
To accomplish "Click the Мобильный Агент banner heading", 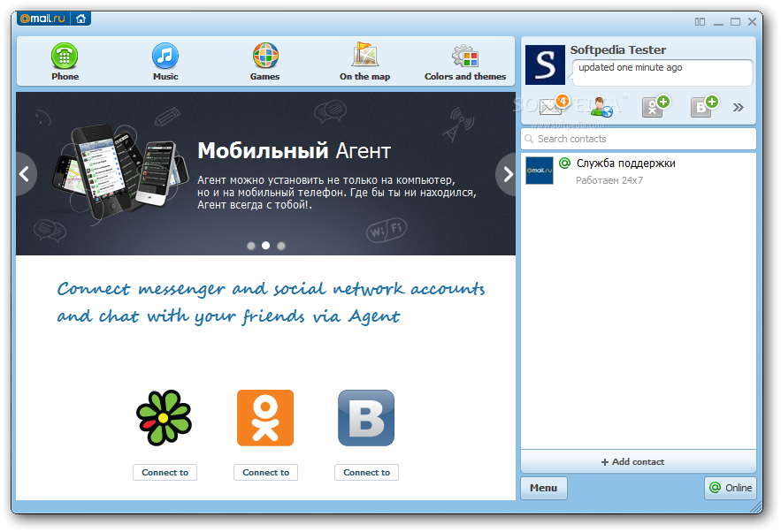I will pos(294,150).
